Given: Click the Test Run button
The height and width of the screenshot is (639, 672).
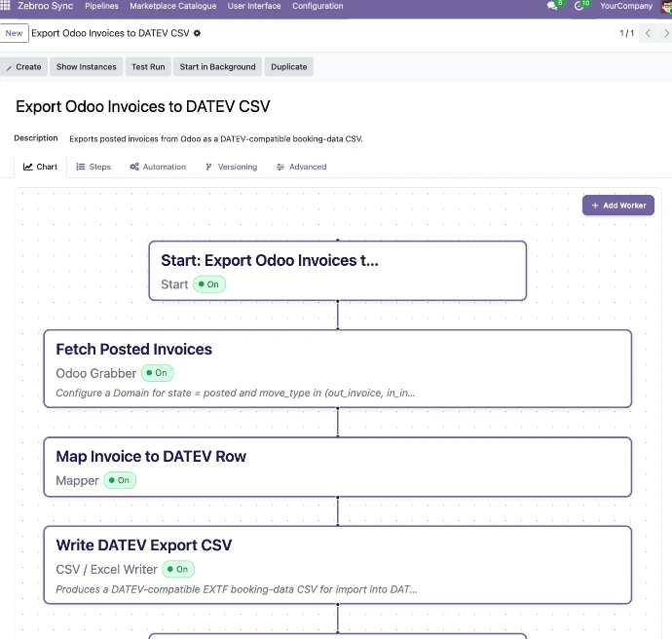Looking at the screenshot, I should pyautogui.click(x=148, y=67).
